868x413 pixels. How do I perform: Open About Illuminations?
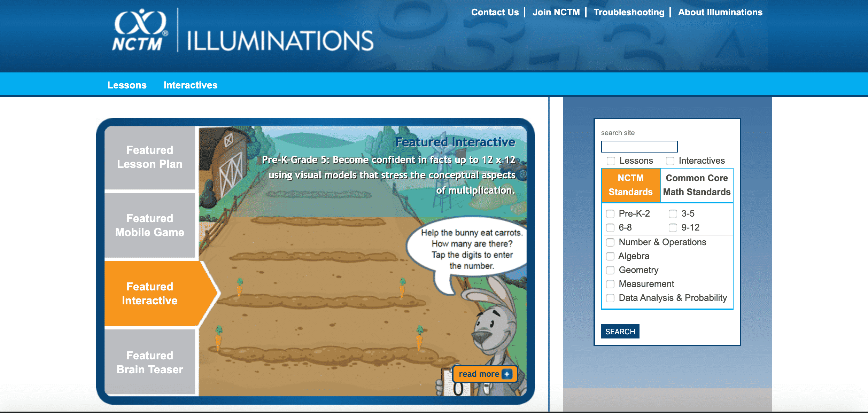pos(720,12)
